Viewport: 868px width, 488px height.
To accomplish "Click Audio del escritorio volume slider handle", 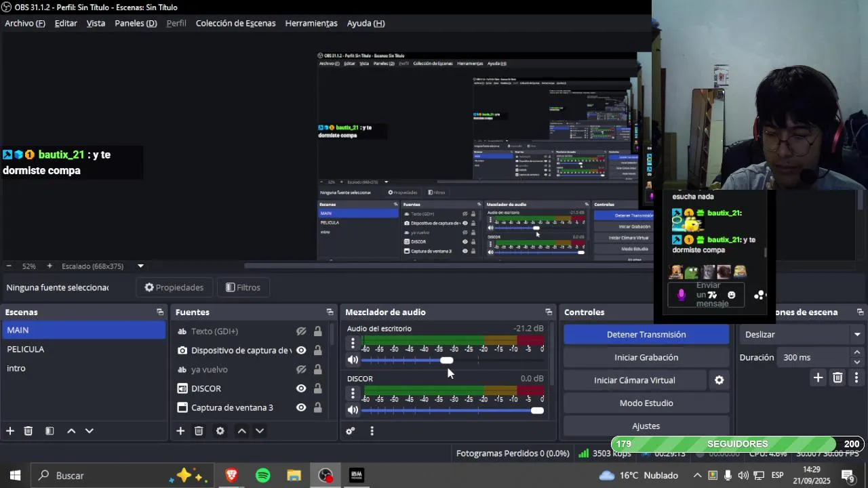I will [x=446, y=361].
